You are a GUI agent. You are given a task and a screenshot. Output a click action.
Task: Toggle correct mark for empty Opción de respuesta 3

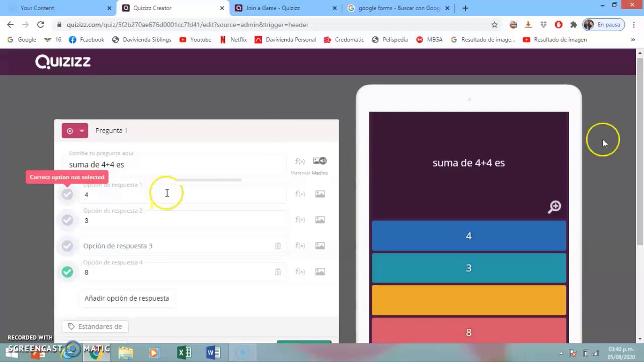[x=67, y=246]
